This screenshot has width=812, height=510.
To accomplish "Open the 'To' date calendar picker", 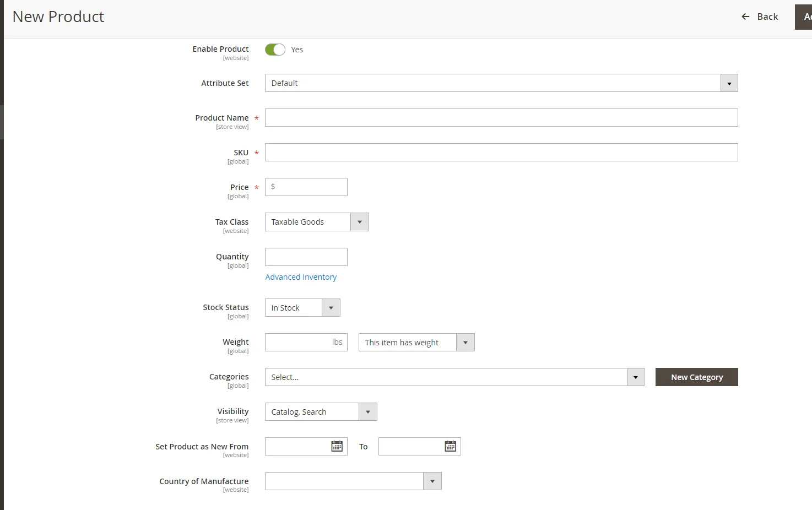I will tap(450, 446).
